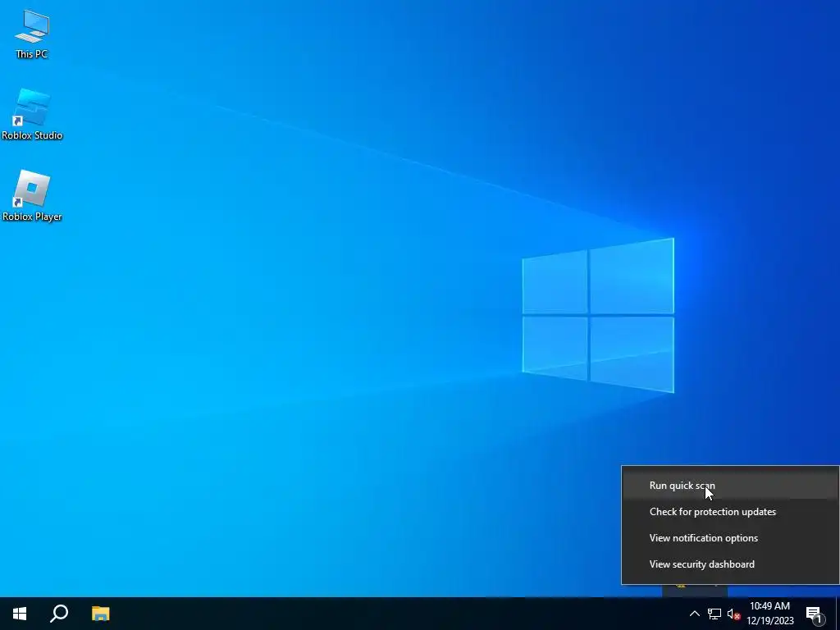Open Action Center notifications icon
The width and height of the screenshot is (840, 630).
(815, 614)
